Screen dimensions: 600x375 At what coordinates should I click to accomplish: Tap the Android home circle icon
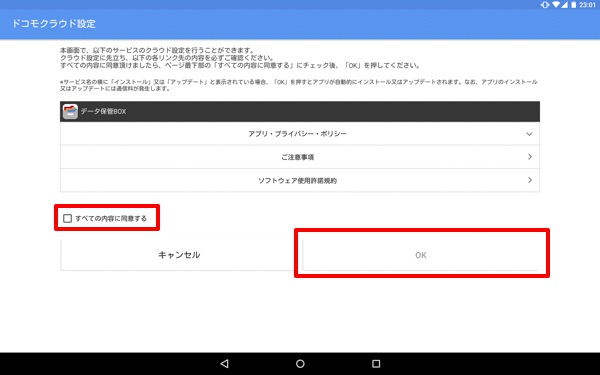[x=300, y=364]
